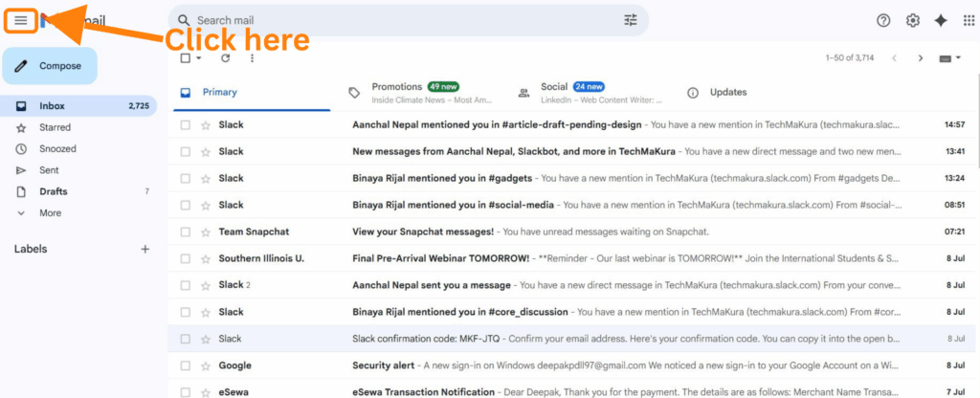Star the Slack #gadgets mention email
Screen dimensions: 980x398
205,179
